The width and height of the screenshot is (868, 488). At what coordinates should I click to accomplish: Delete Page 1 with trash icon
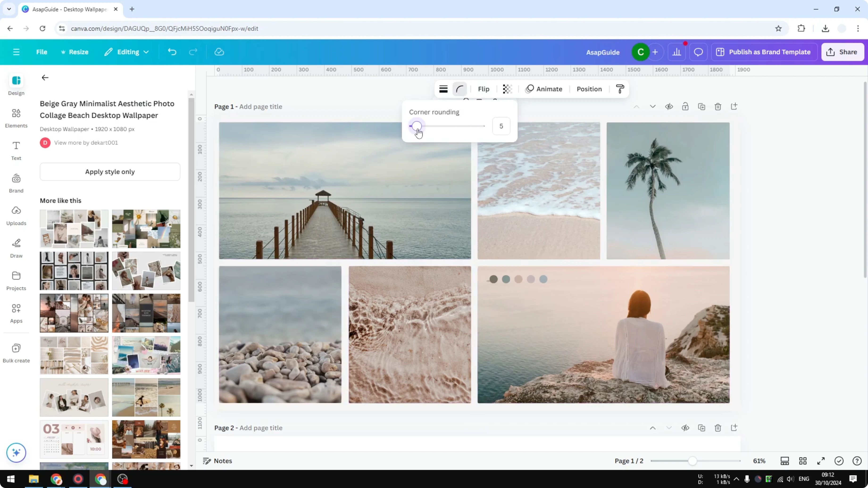pyautogui.click(x=718, y=106)
